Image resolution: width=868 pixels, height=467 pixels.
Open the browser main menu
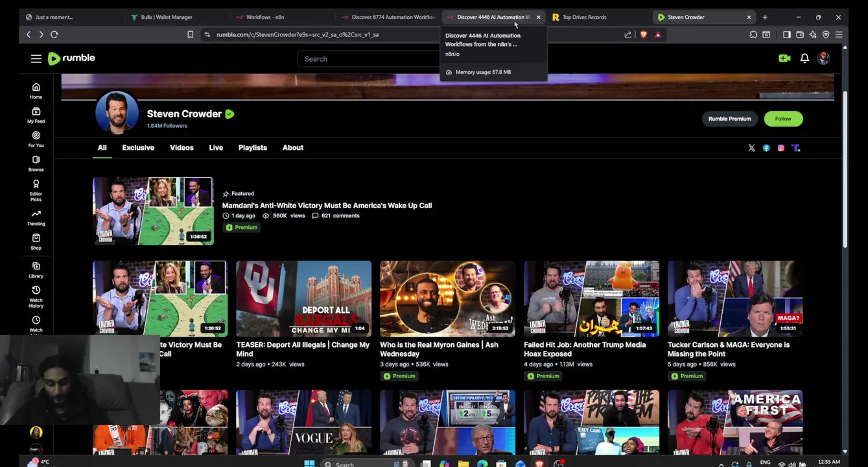(x=839, y=34)
